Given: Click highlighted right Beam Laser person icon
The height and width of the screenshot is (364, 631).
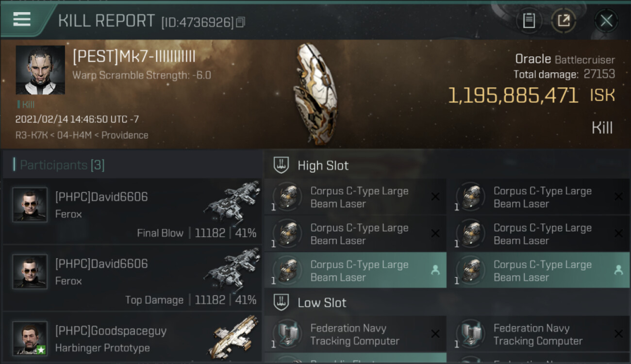Looking at the screenshot, I should click(x=618, y=270).
